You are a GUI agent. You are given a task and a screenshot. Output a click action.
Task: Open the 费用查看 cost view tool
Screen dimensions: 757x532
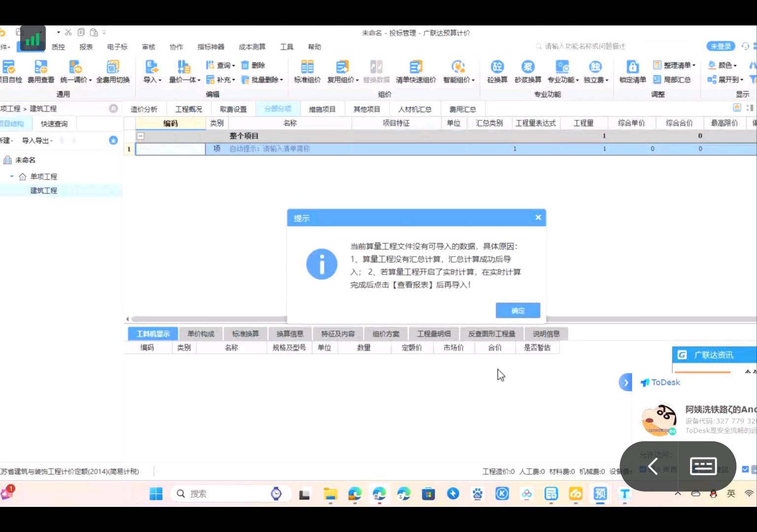[41, 71]
